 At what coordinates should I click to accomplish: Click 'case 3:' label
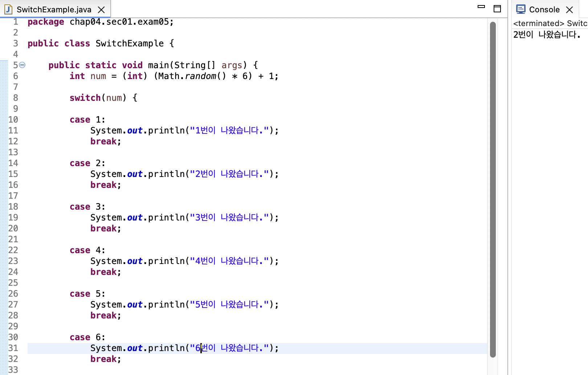87,207
